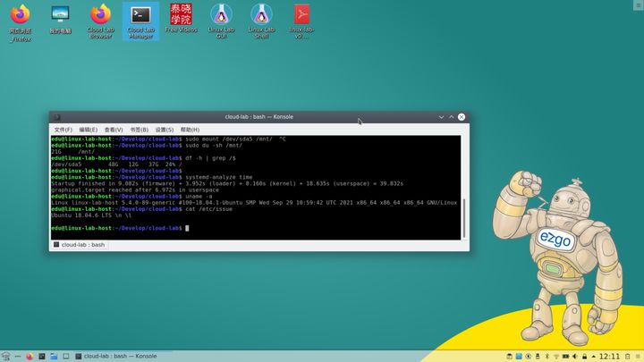
Task: Click the 'uname -a' command text
Action: pos(199,197)
